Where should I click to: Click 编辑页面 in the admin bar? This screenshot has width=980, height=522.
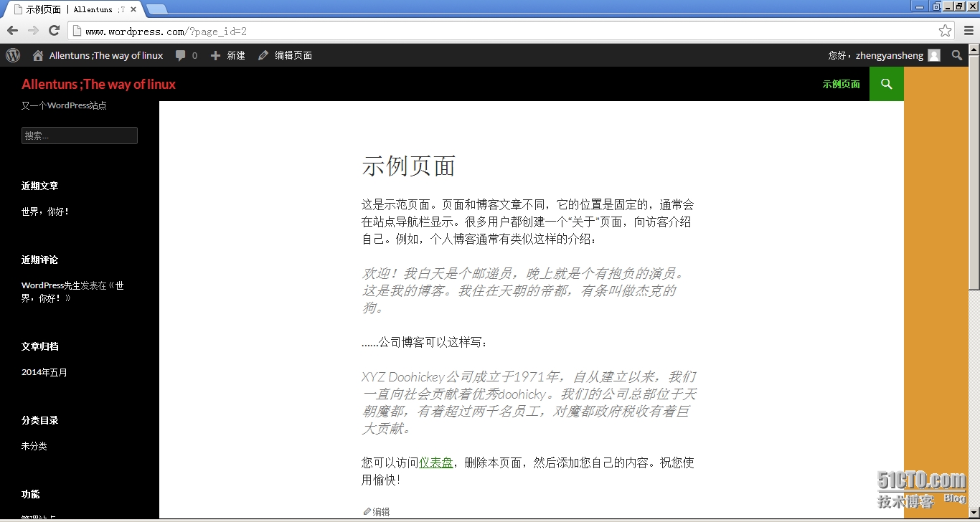click(x=286, y=55)
